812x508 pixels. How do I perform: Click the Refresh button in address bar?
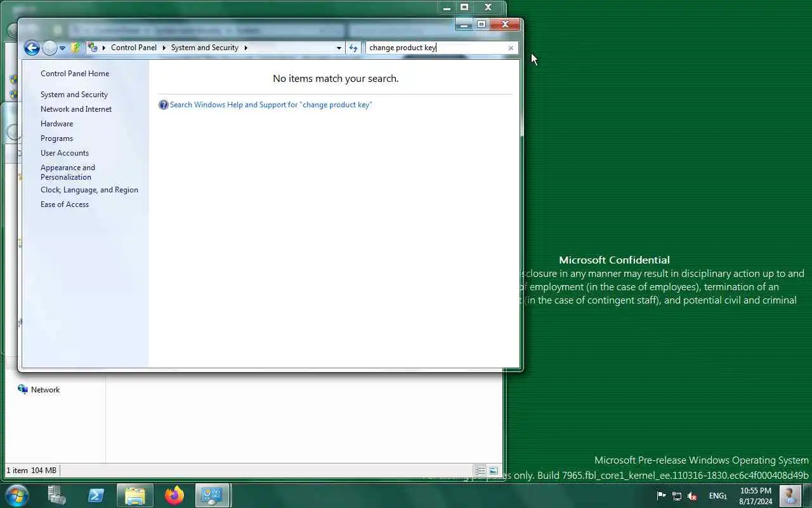[353, 48]
